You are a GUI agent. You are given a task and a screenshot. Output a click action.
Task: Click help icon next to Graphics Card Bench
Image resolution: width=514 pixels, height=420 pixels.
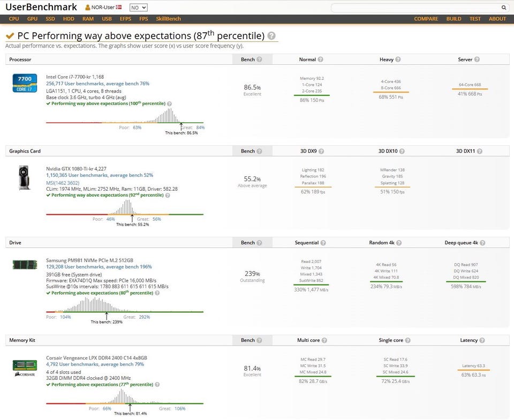pyautogui.click(x=259, y=151)
